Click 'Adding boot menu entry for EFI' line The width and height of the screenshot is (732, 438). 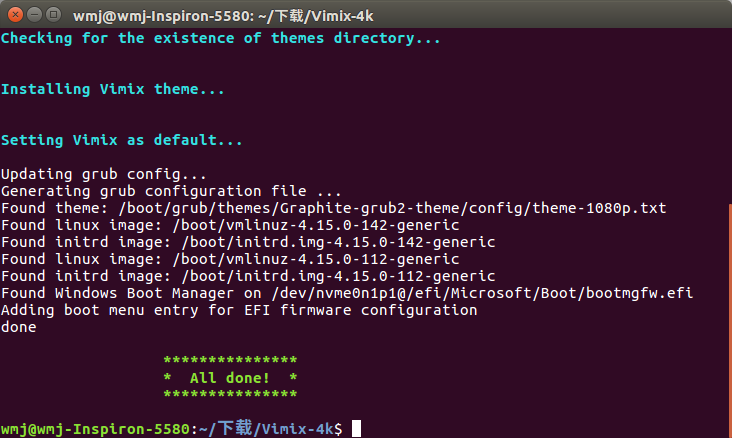click(x=239, y=310)
